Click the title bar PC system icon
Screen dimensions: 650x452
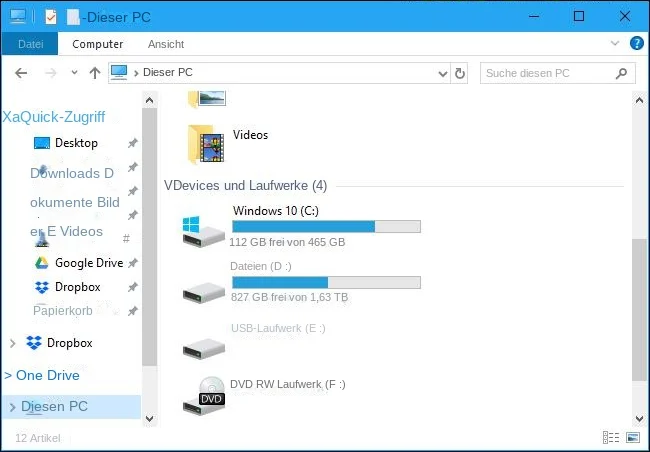(x=18, y=17)
